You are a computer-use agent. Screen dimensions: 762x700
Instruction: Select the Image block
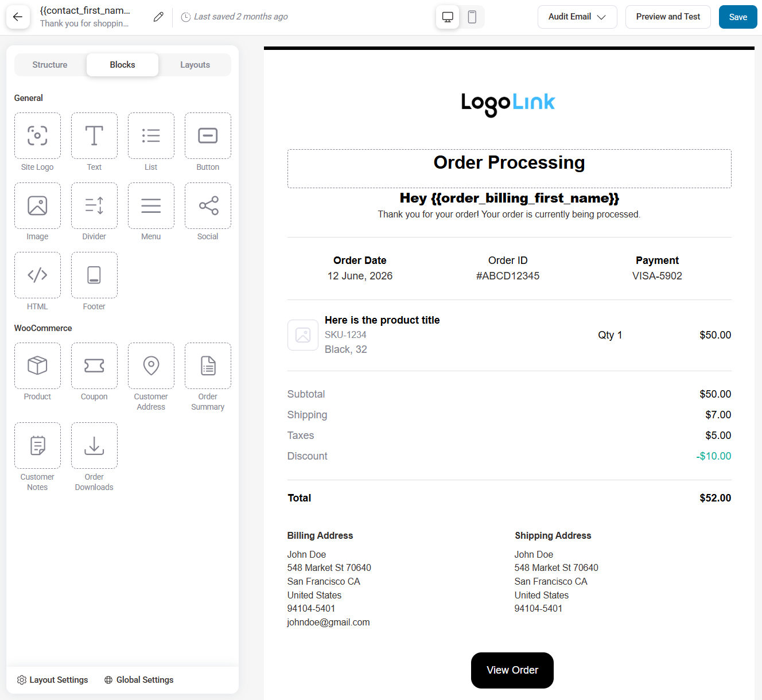coord(37,205)
